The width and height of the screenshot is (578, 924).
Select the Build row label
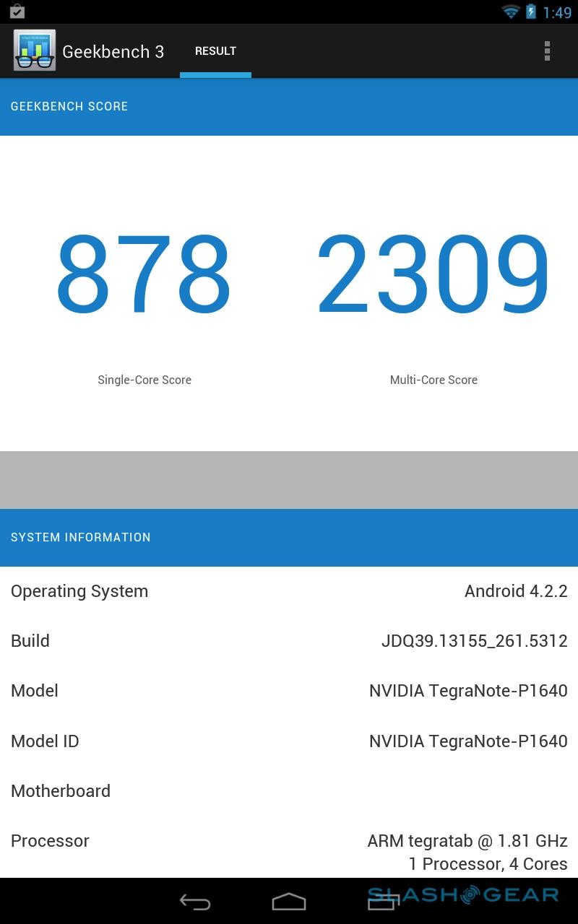30,641
